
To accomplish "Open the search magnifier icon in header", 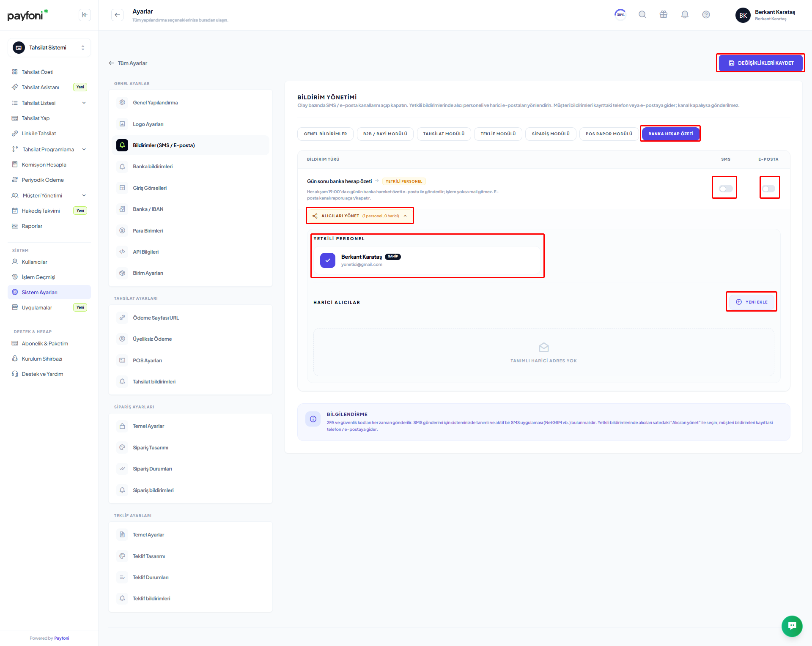I will 642,14.
